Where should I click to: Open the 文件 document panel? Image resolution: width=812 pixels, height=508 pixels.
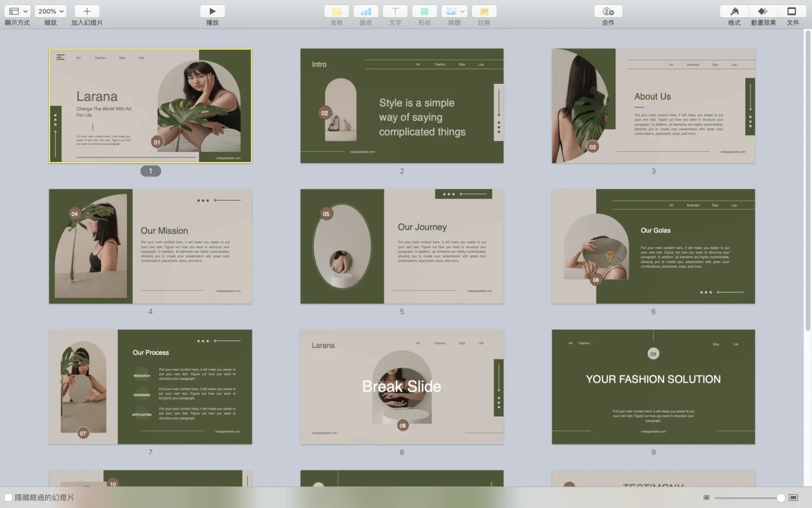792,11
